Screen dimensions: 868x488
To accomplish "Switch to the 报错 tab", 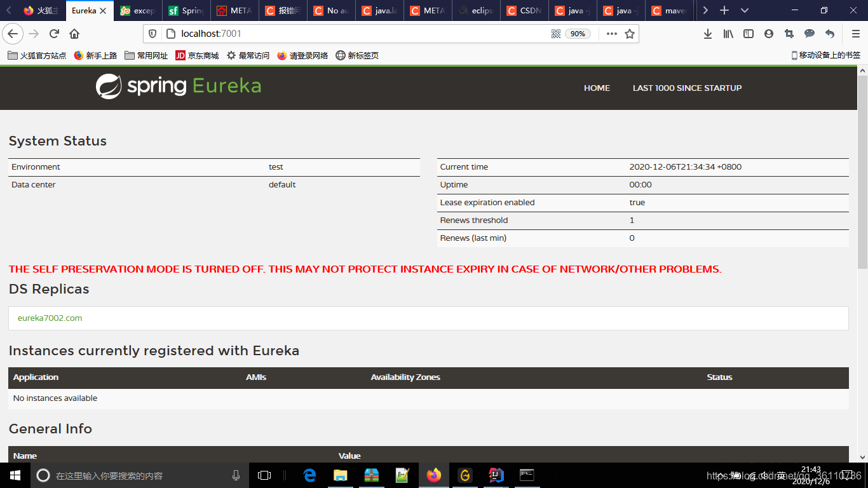I will (x=283, y=11).
